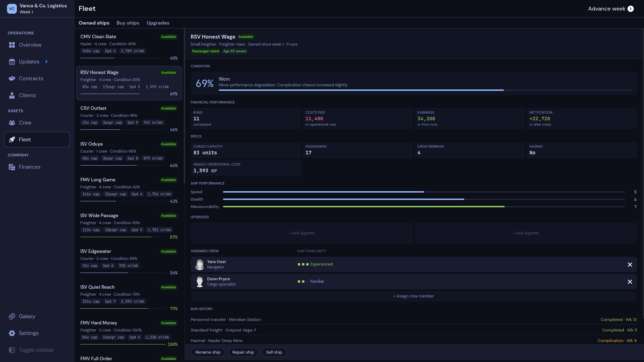Click the Personnel transfer Meridian Station run

(414, 320)
